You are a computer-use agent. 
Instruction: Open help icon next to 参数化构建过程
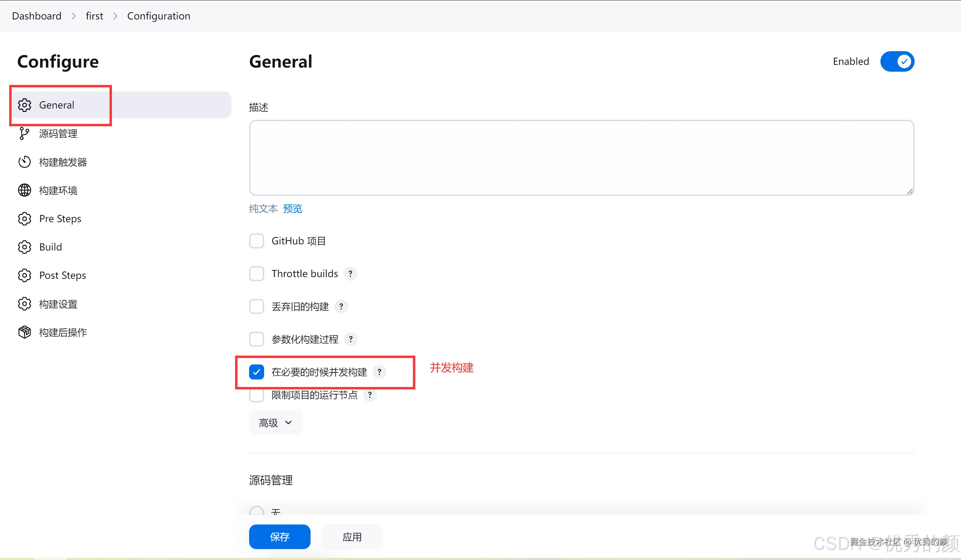[x=350, y=339]
